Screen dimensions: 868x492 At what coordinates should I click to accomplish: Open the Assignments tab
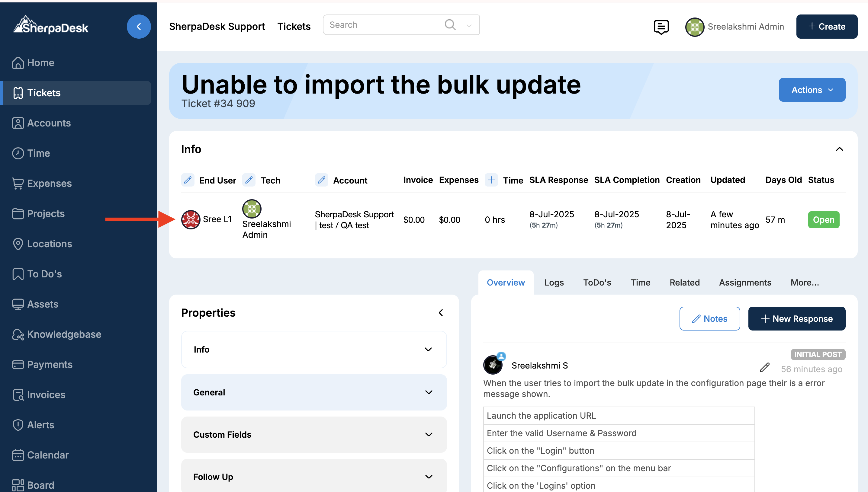[x=745, y=283]
